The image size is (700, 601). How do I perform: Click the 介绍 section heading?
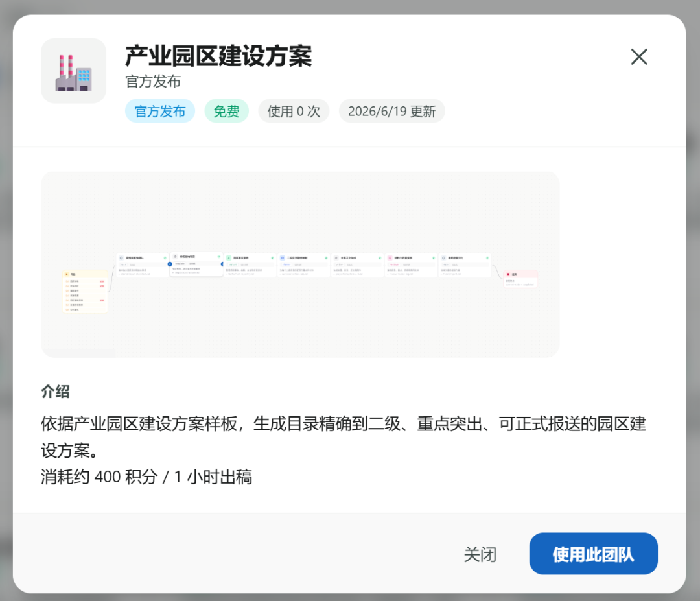tap(55, 392)
